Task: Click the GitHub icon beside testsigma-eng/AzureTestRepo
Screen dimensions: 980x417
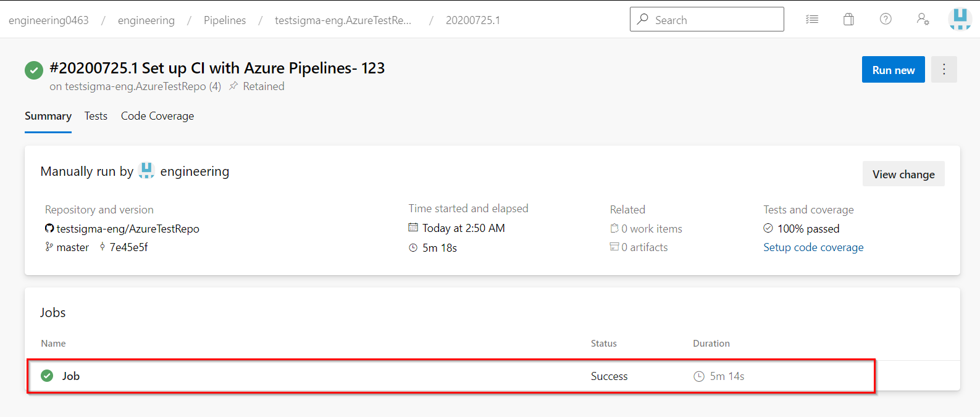Action: pyautogui.click(x=49, y=228)
